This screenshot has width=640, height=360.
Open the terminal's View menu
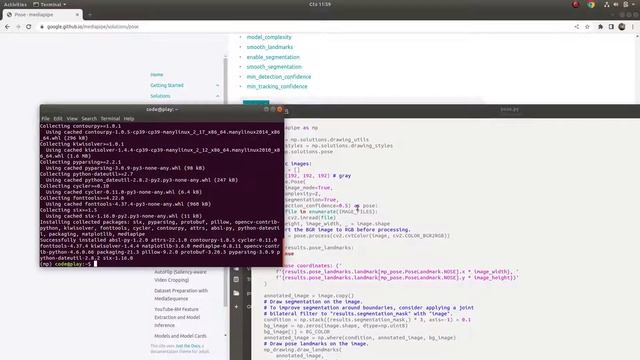[72, 118]
